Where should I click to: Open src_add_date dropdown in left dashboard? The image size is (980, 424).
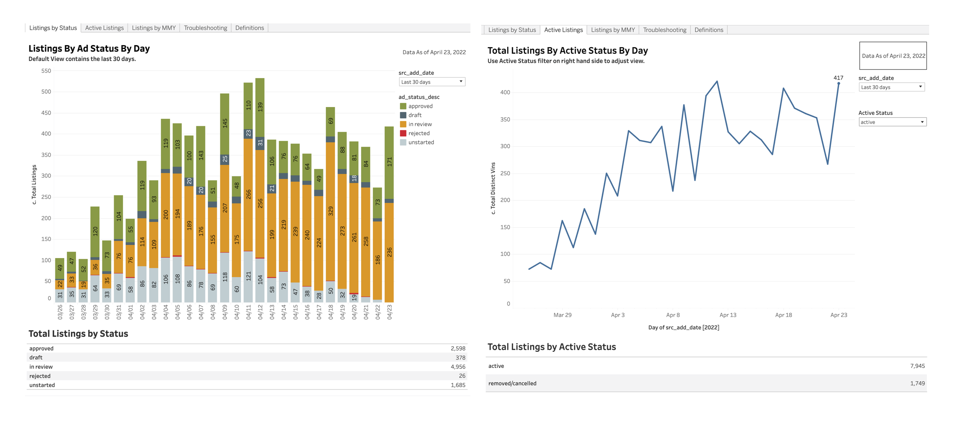tap(432, 82)
